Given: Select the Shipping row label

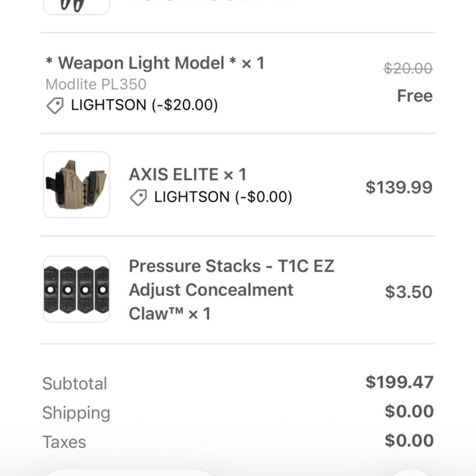Looking at the screenshot, I should (76, 412).
